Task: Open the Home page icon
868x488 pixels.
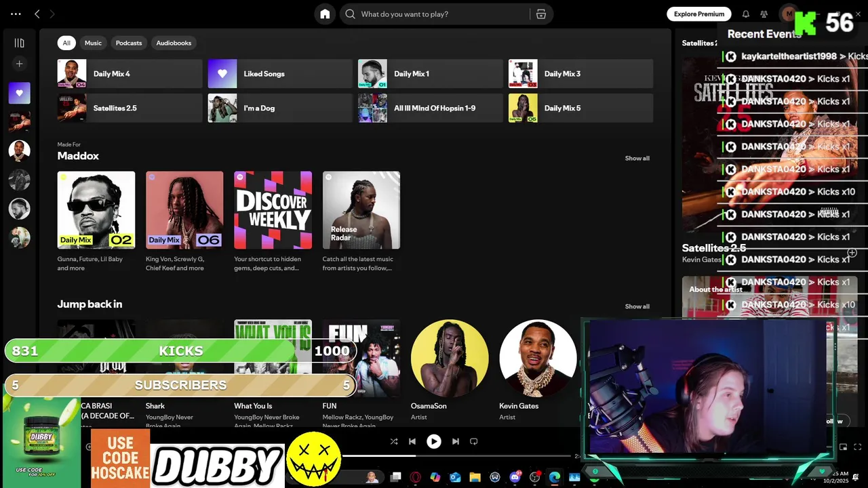Action: [325, 14]
